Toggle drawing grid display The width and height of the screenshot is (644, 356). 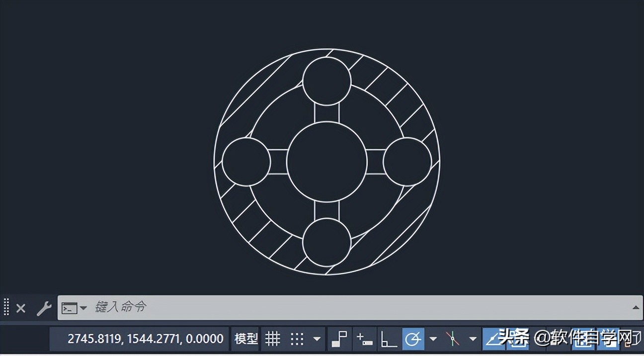(x=272, y=339)
